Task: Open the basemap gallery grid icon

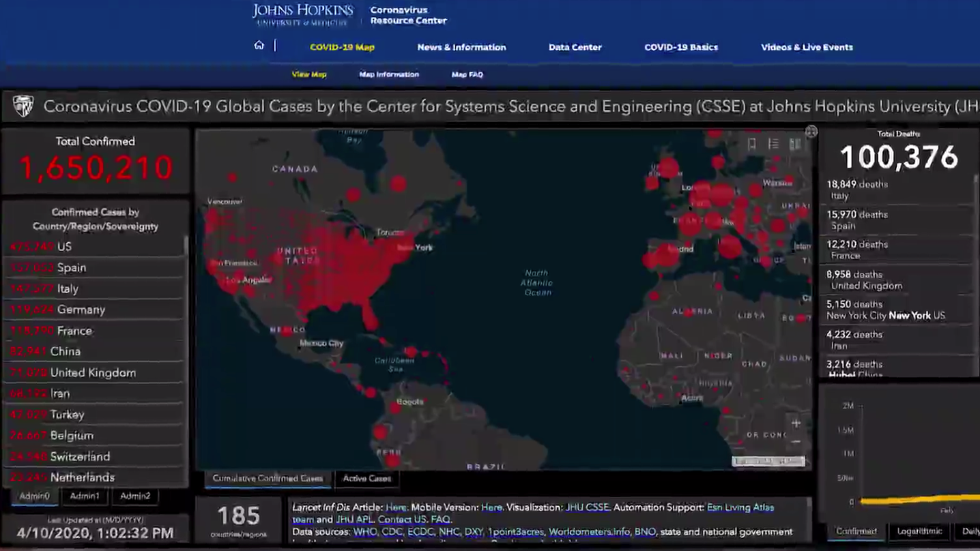Action: click(795, 144)
